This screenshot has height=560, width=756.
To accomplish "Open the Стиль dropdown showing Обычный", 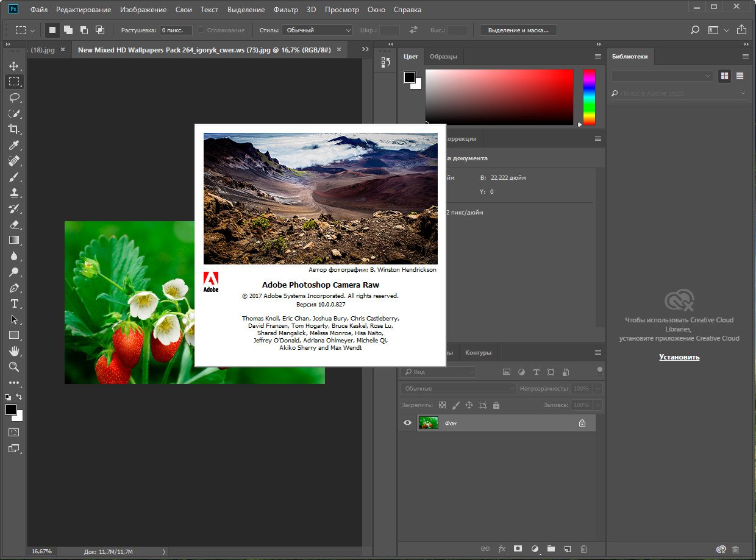I will [316, 30].
